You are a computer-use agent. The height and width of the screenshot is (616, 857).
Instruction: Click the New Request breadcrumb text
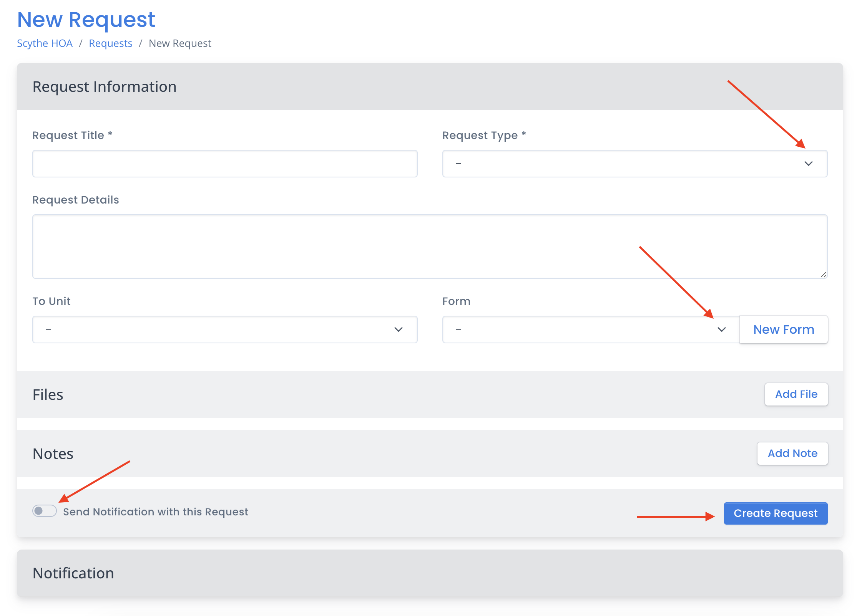[x=180, y=43]
